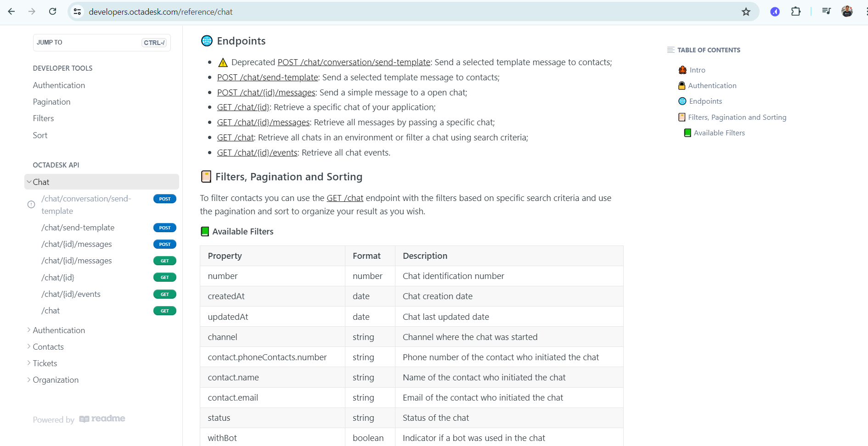Follow the POST /chat/{id}/messages link
This screenshot has width=868, height=446.
click(x=266, y=93)
